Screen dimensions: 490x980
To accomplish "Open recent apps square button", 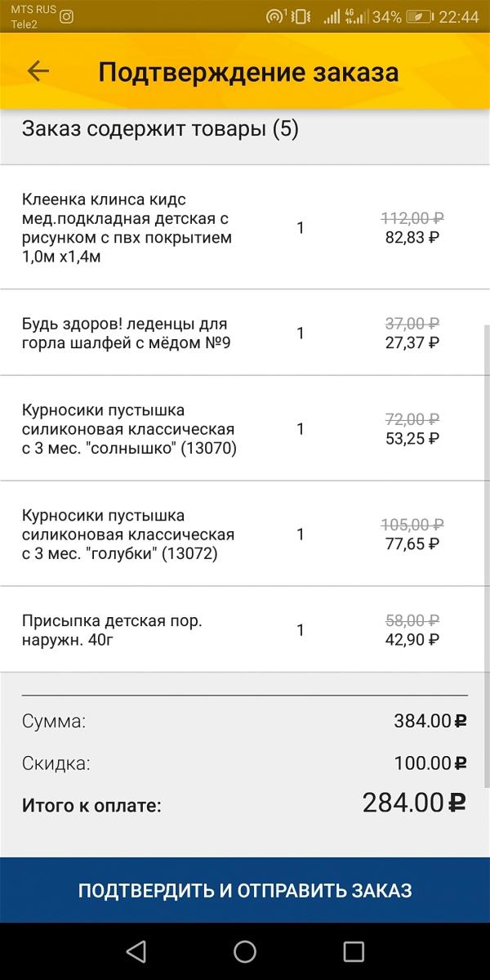I will 354,951.
